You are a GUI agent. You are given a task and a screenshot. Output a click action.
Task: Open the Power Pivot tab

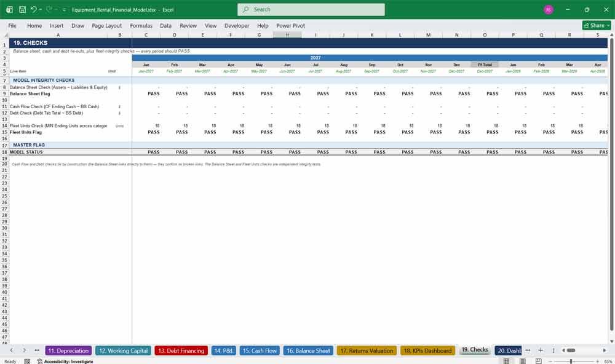click(x=291, y=25)
